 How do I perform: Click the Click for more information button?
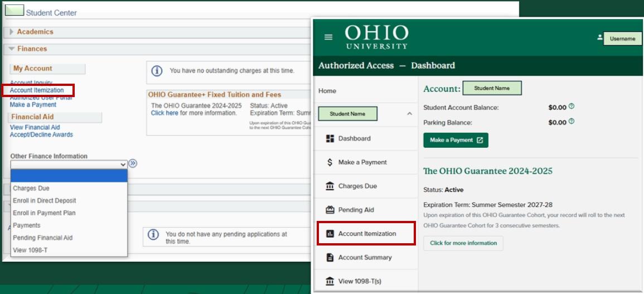click(463, 243)
